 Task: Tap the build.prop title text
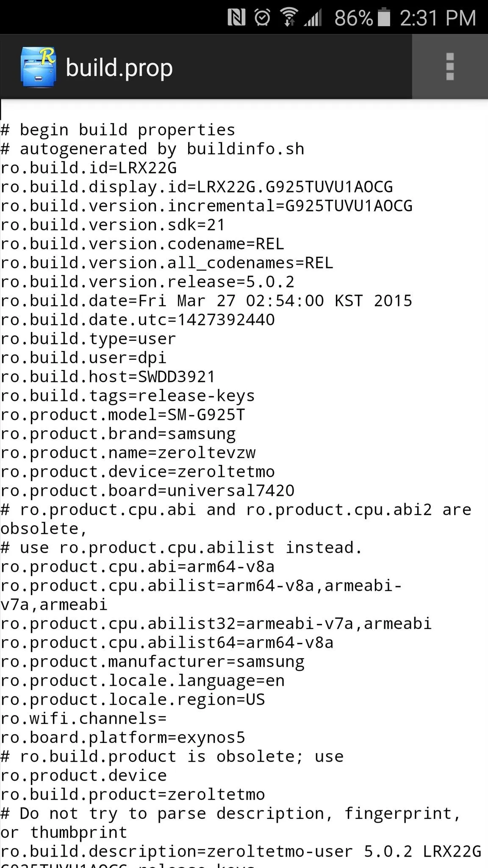click(119, 68)
